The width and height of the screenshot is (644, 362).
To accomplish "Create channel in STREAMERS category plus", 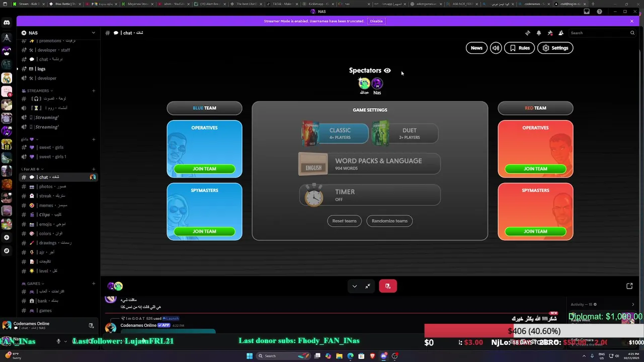I will point(94,91).
